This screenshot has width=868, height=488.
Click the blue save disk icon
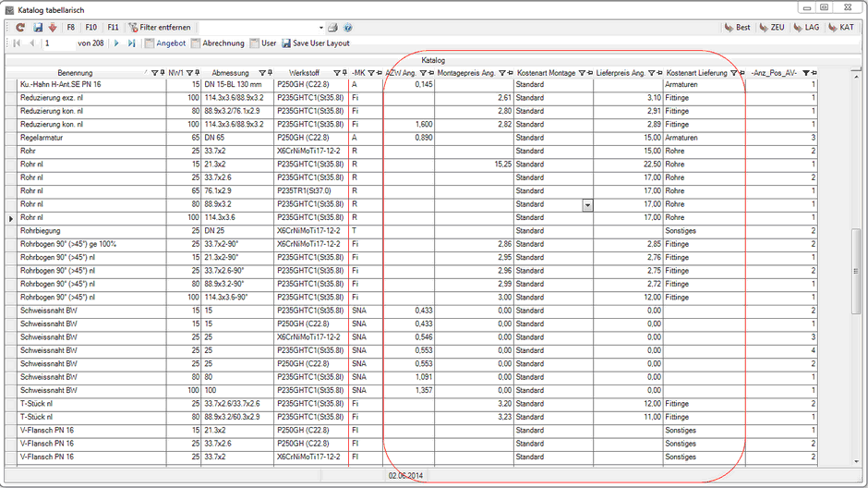(x=38, y=28)
